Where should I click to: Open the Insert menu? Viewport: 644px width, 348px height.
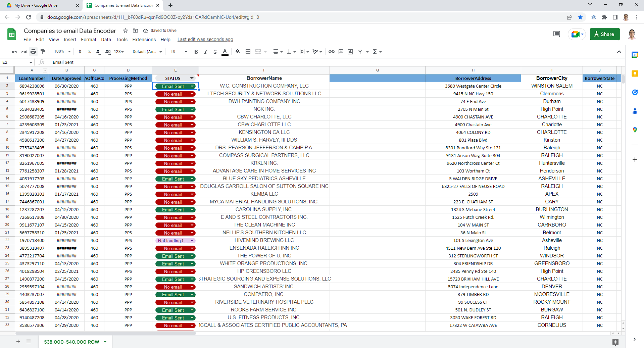(x=70, y=40)
